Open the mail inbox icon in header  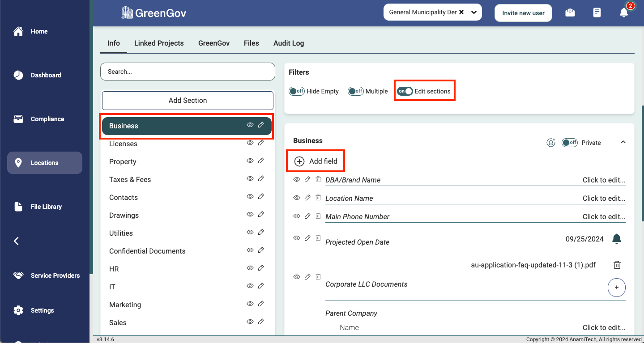(570, 13)
